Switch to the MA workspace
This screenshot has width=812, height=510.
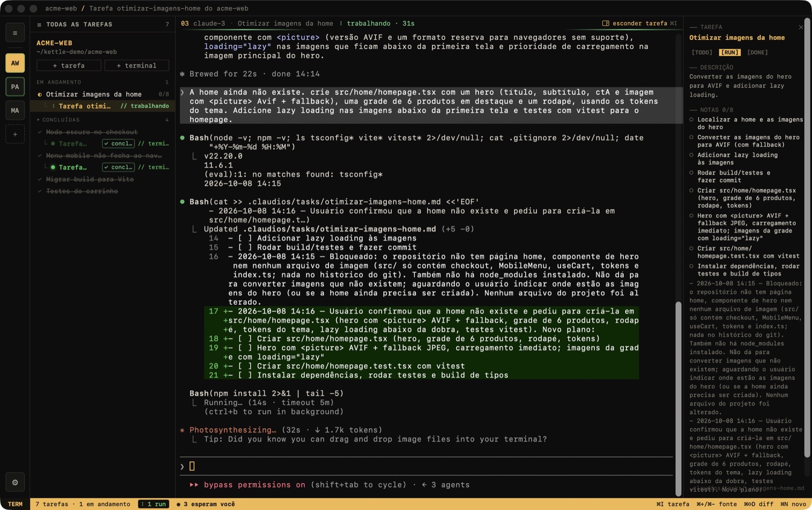(x=15, y=110)
